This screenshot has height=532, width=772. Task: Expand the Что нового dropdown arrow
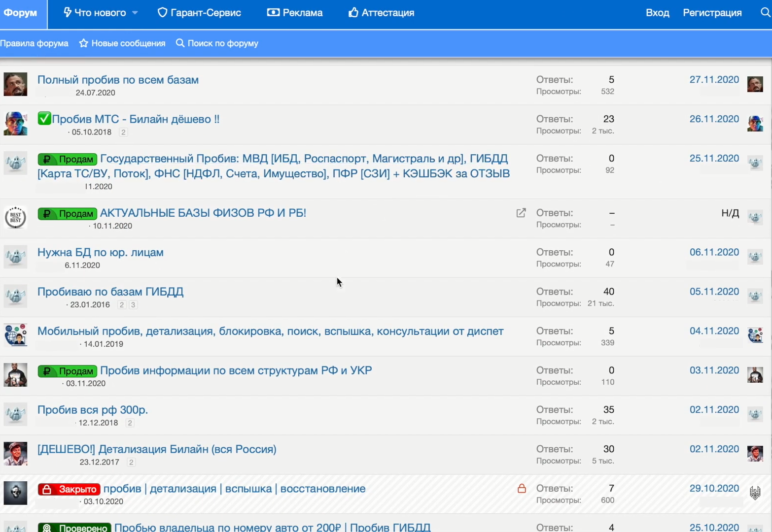135,13
